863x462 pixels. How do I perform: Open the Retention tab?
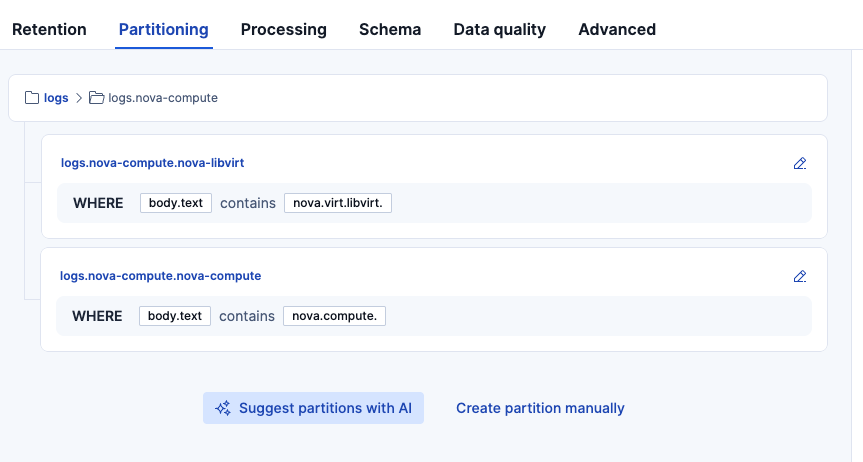point(49,29)
